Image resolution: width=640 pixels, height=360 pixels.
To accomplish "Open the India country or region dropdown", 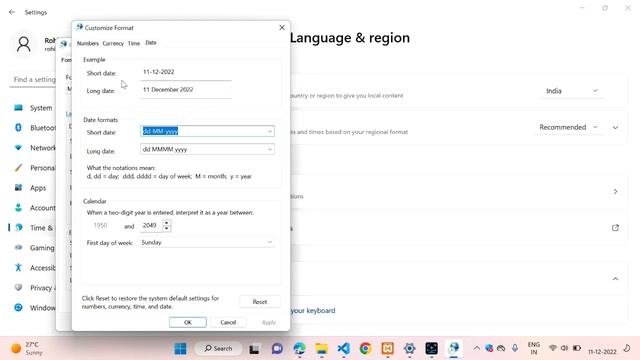I will tap(572, 91).
